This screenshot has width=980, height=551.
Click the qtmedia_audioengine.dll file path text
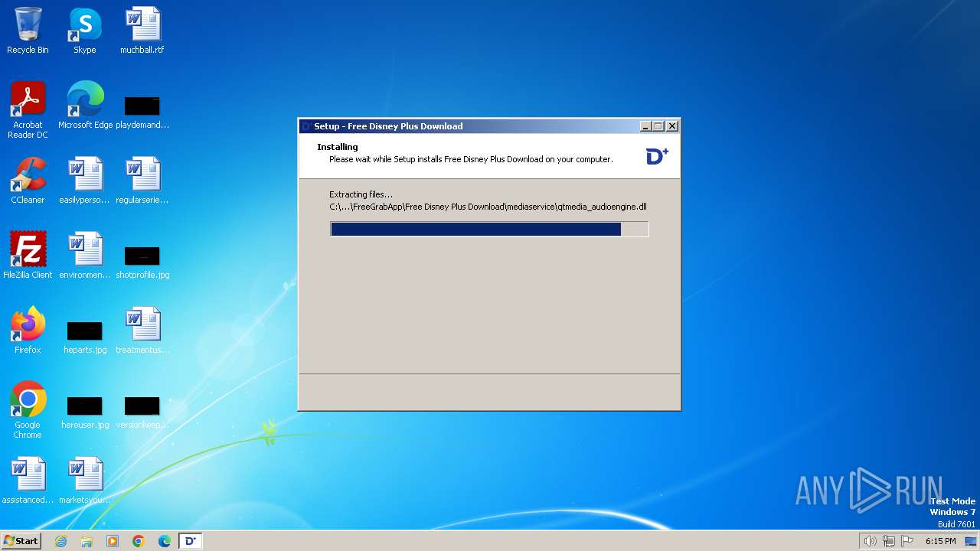click(x=488, y=207)
